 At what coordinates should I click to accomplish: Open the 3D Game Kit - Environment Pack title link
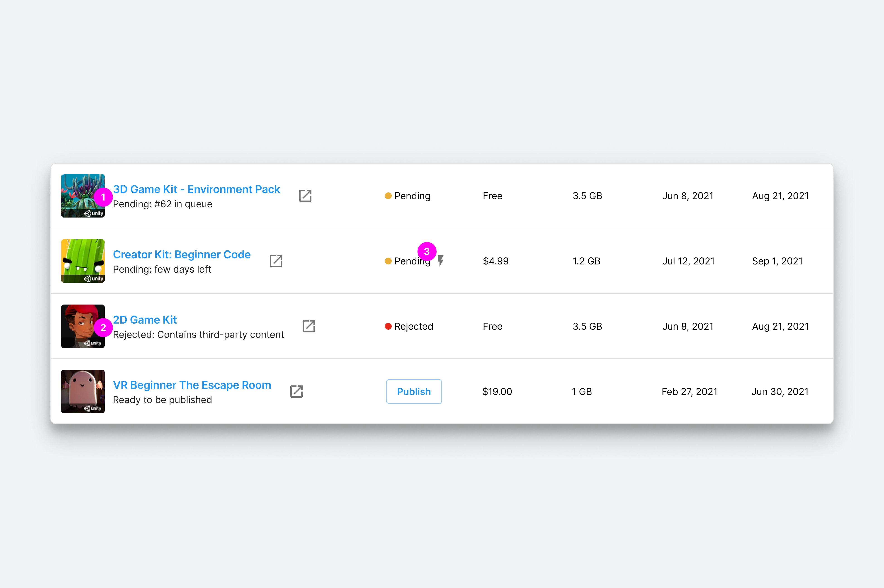click(x=197, y=189)
